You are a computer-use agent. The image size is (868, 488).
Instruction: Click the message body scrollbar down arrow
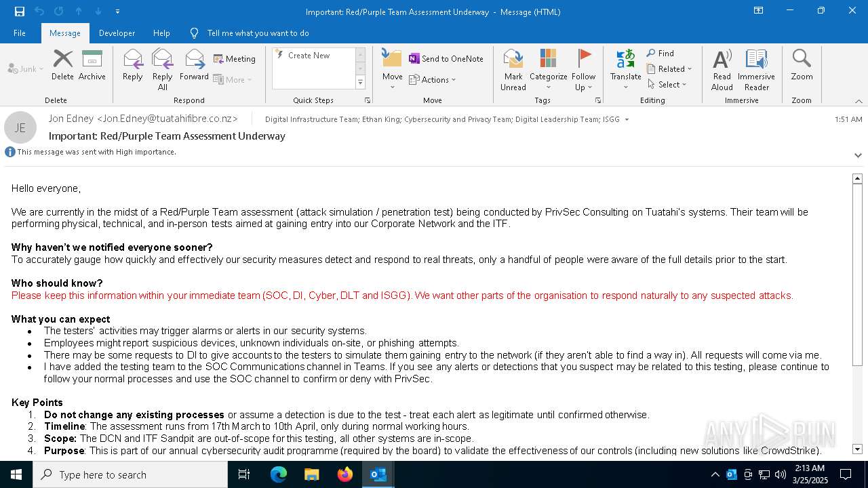pyautogui.click(x=857, y=449)
